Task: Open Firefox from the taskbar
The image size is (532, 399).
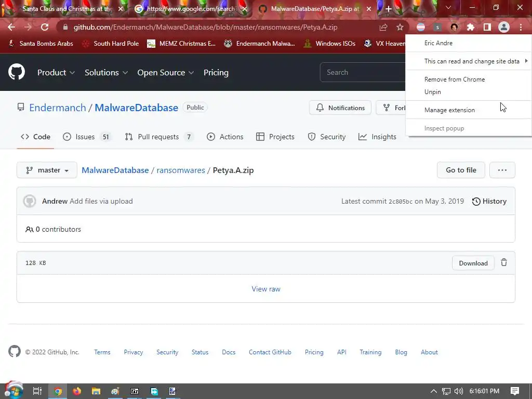Action: tap(77, 391)
